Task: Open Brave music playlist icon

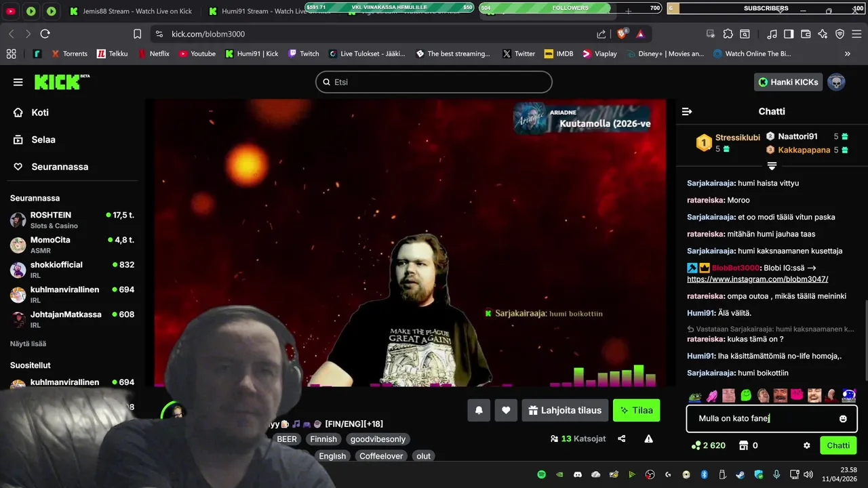Action: 772,34
